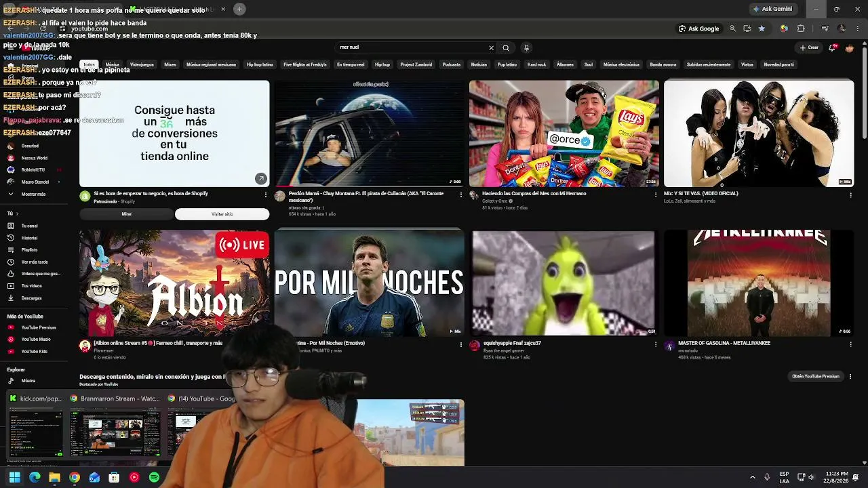Select the Mixes filter chip
Viewport: 868px width, 488px height.
[170, 64]
